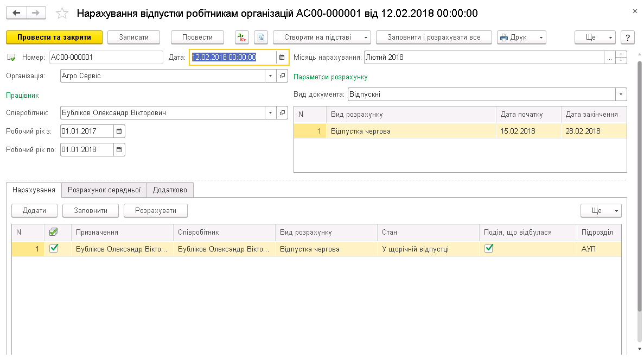The height and width of the screenshot is (358, 644).
Task: Click the document report icon in toolbar
Action: pos(261,37)
